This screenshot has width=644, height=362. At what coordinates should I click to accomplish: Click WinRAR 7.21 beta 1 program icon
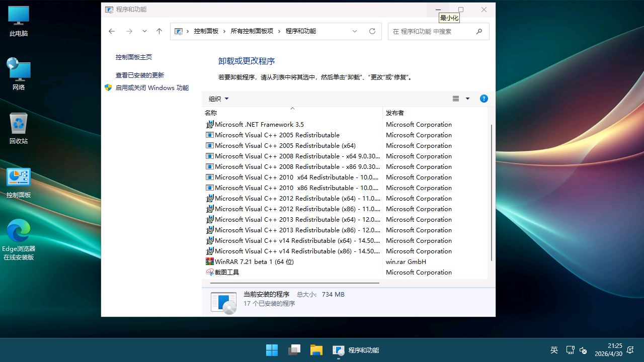click(210, 261)
